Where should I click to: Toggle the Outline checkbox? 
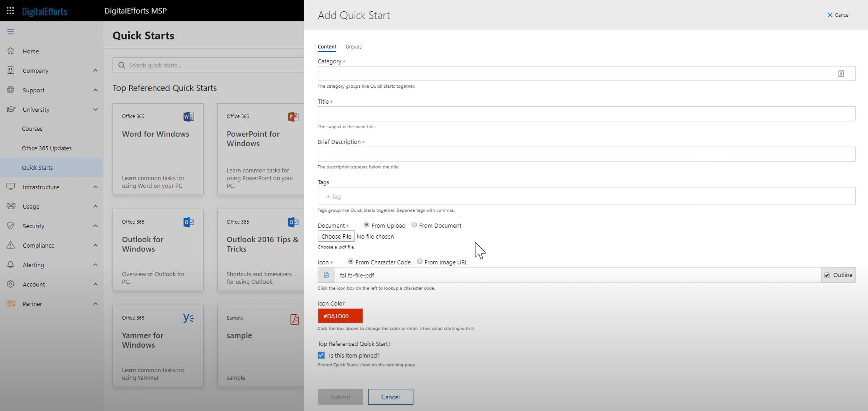pos(827,275)
